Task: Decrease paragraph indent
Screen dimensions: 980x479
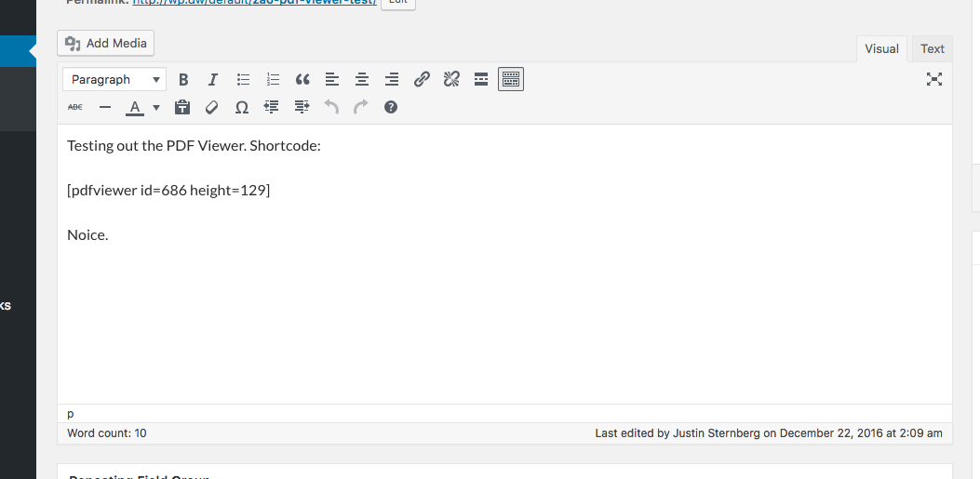Action: 271,107
